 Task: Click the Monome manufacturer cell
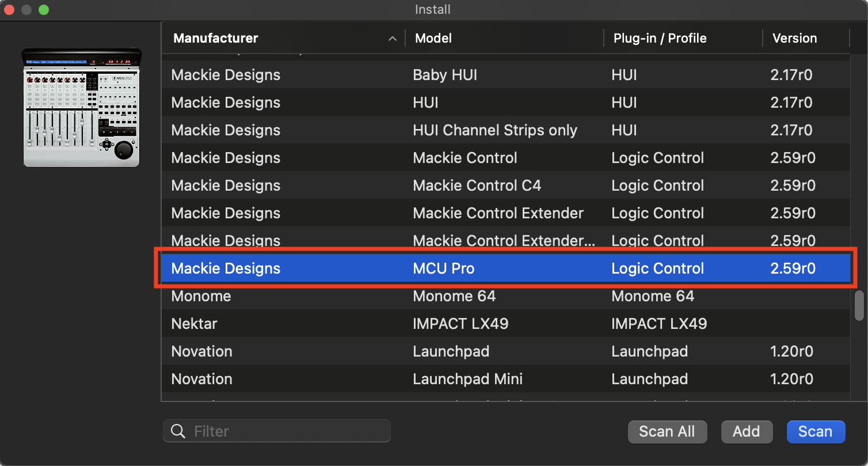click(201, 296)
